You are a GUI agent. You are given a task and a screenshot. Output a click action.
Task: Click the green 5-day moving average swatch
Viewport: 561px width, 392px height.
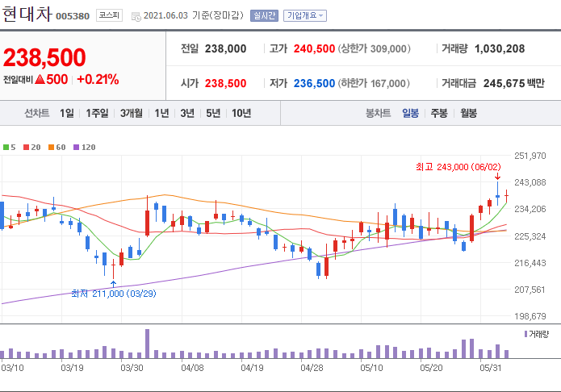pos(6,147)
